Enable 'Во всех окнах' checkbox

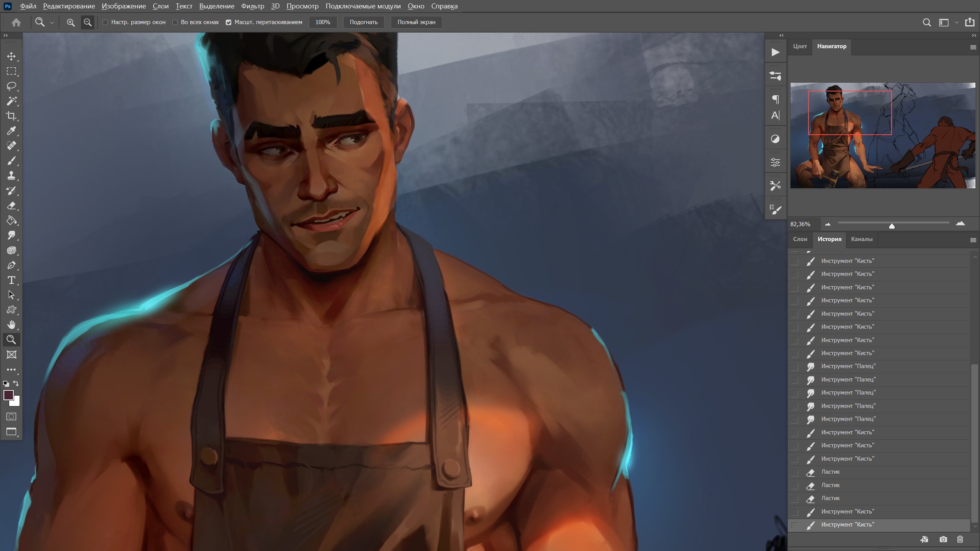pyautogui.click(x=175, y=23)
